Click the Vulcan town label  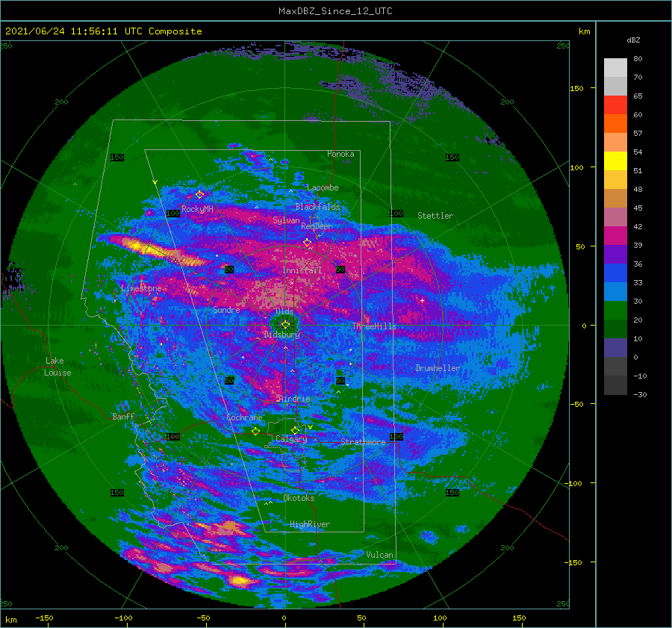coord(379,555)
